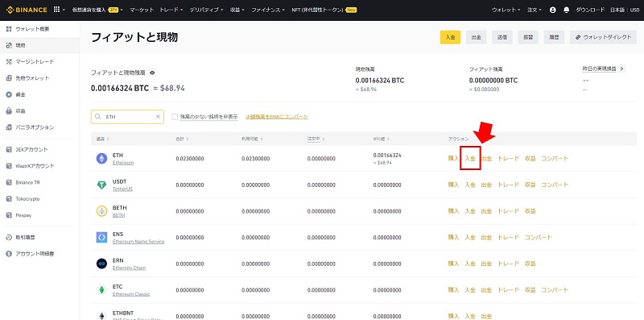644x320 pixels.
Task: Sort by 合計 column header
Action: [x=182, y=139]
